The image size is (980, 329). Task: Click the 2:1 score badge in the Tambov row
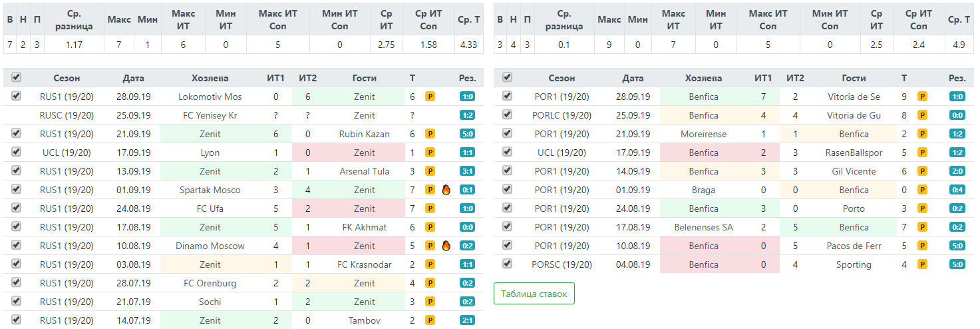pyautogui.click(x=467, y=320)
